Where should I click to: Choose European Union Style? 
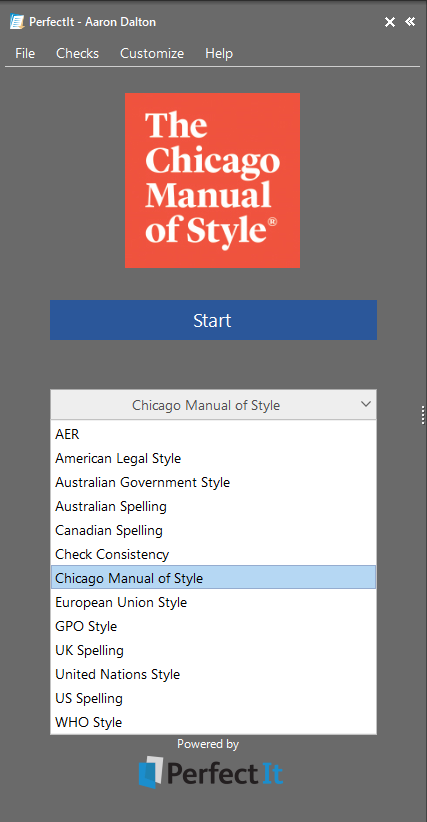pos(213,602)
